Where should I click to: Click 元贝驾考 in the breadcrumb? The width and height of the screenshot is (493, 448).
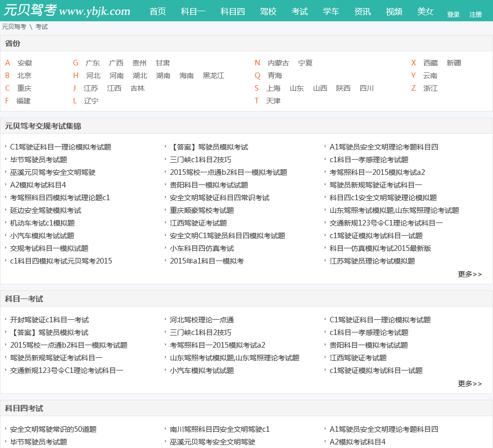coord(14,27)
